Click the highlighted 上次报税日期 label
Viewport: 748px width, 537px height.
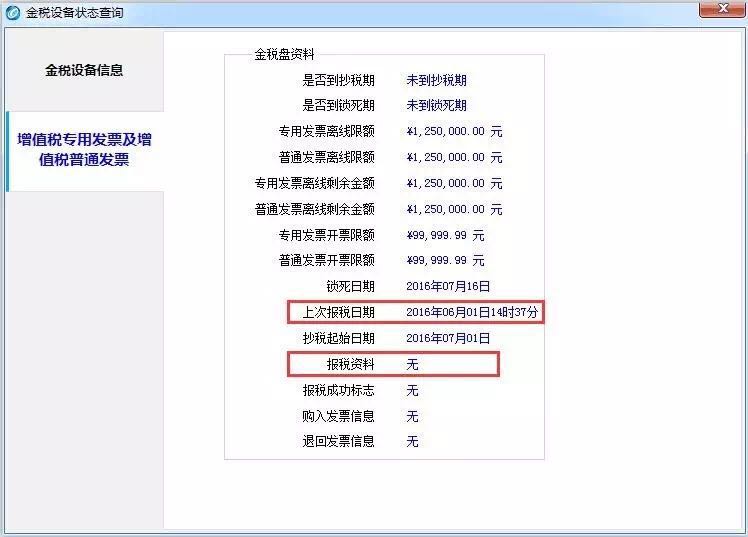pos(338,313)
